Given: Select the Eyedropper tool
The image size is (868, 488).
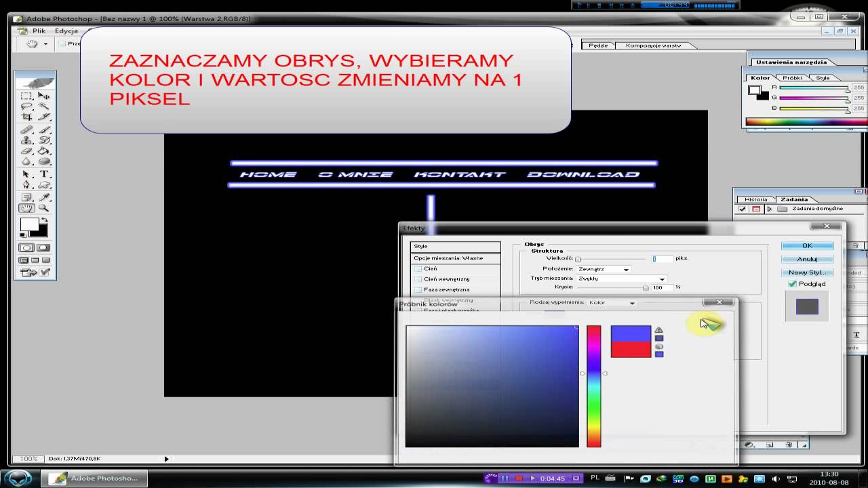Looking at the screenshot, I should (44, 197).
